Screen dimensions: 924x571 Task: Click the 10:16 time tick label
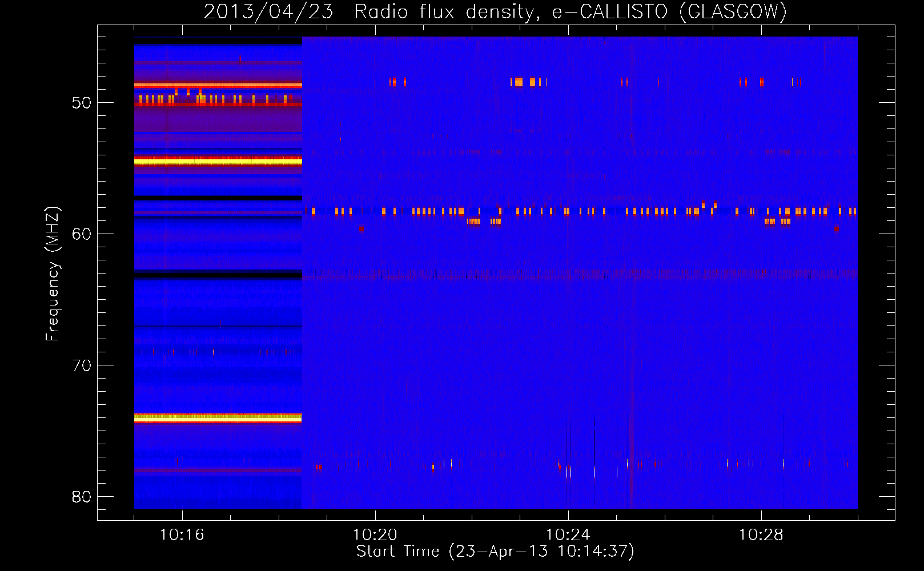(182, 535)
